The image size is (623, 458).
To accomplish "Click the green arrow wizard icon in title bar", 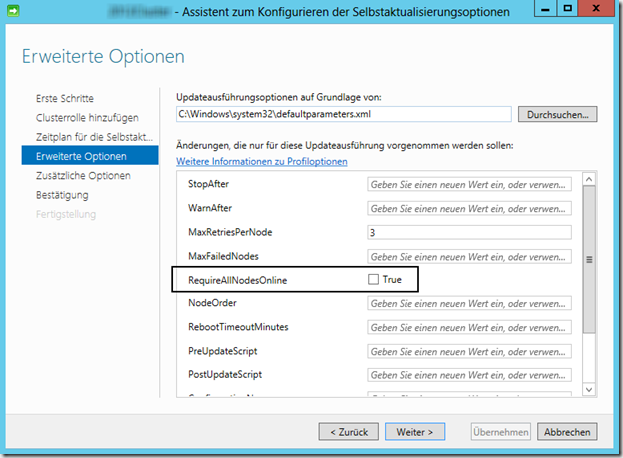I will 13,11.
